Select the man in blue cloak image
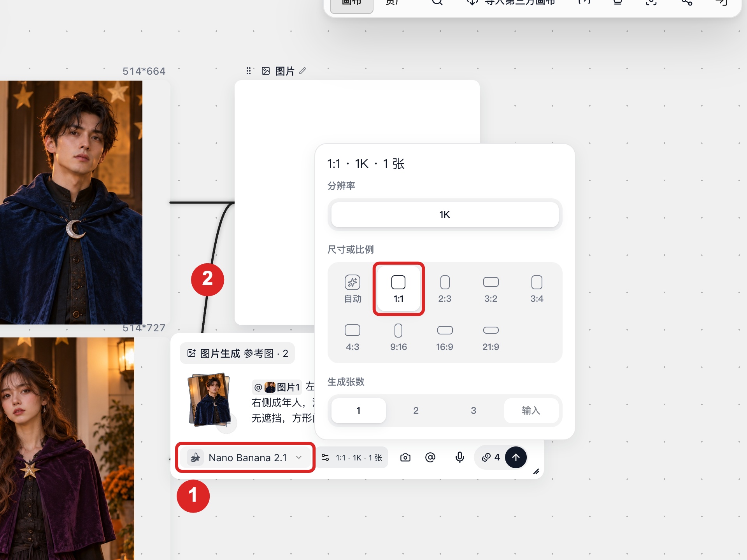The height and width of the screenshot is (560, 747). [71, 202]
